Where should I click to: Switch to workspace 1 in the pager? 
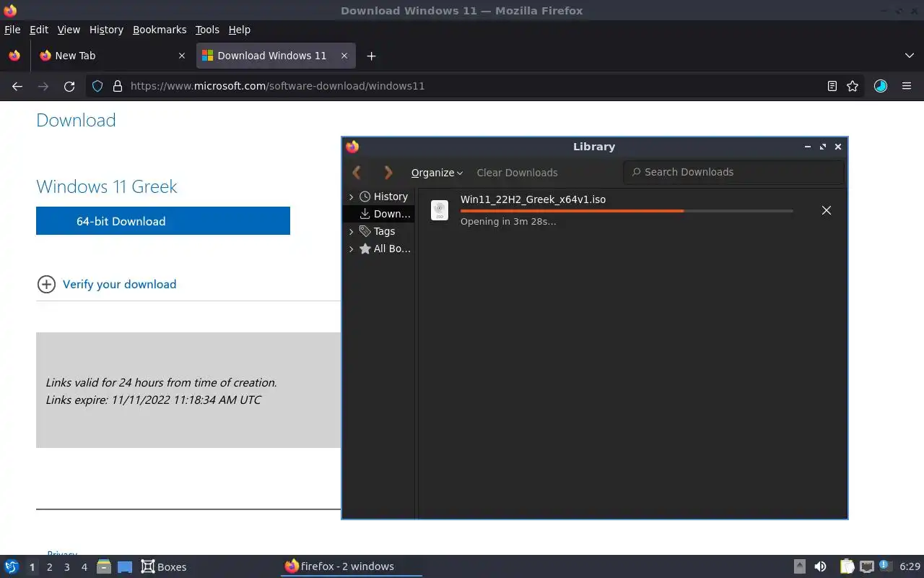[32, 567]
